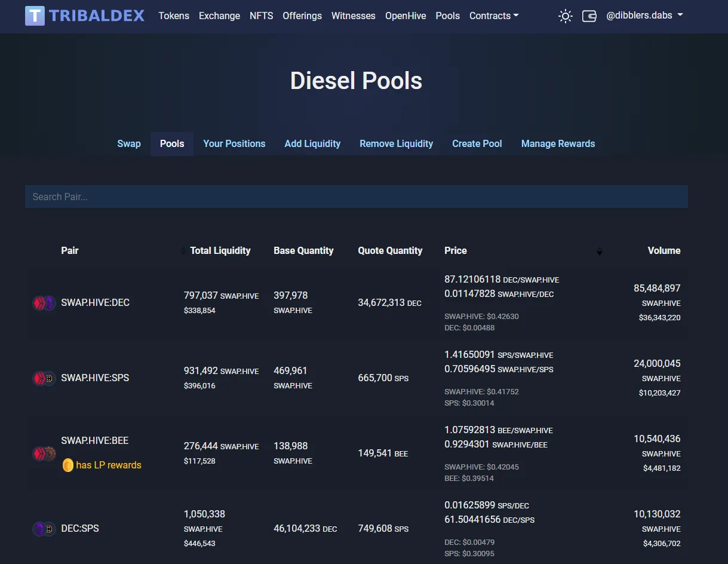Click the $10,203,427 volume amount
728x564 pixels.
659,393
